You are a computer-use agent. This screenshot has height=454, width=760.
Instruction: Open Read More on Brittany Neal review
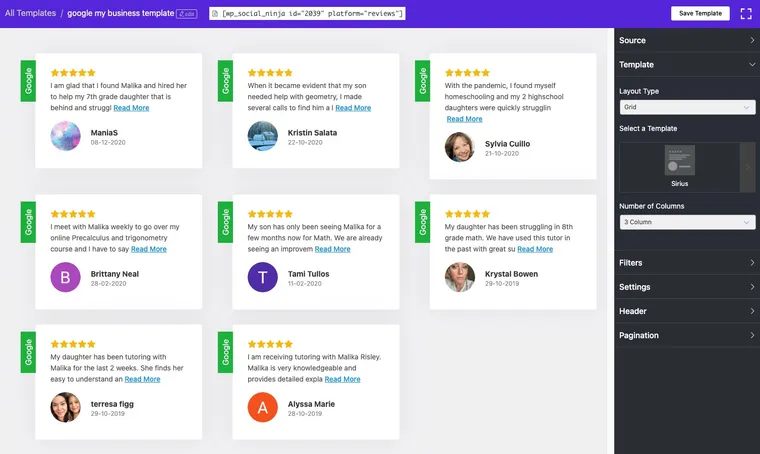pos(149,249)
